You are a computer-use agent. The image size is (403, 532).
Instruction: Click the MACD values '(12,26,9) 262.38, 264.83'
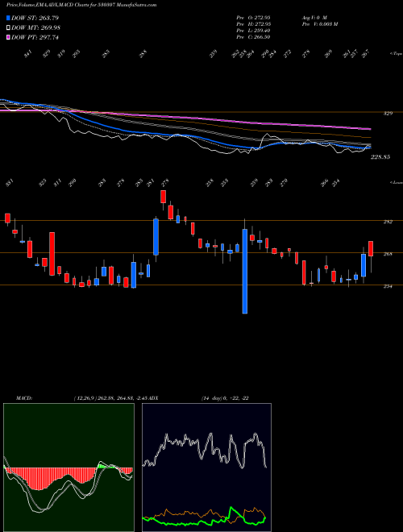pos(105,398)
